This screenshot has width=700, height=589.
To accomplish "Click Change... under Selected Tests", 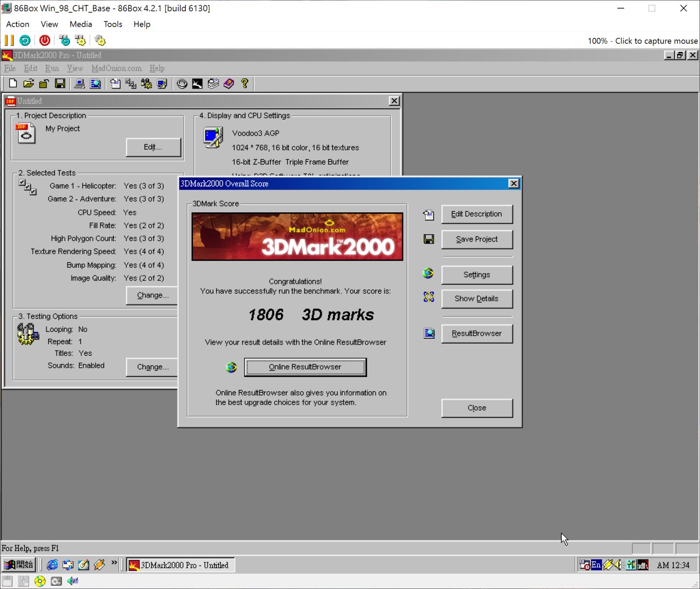I will [x=153, y=295].
